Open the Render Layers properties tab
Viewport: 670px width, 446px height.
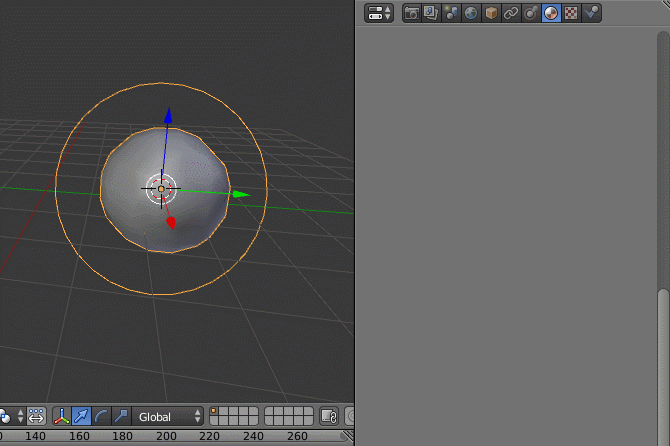(431, 13)
